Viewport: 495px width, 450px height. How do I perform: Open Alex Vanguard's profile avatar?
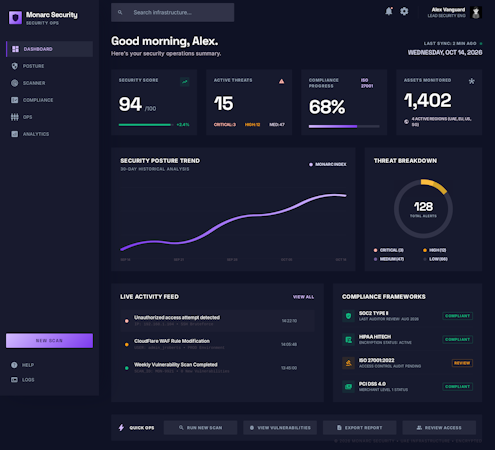point(476,13)
